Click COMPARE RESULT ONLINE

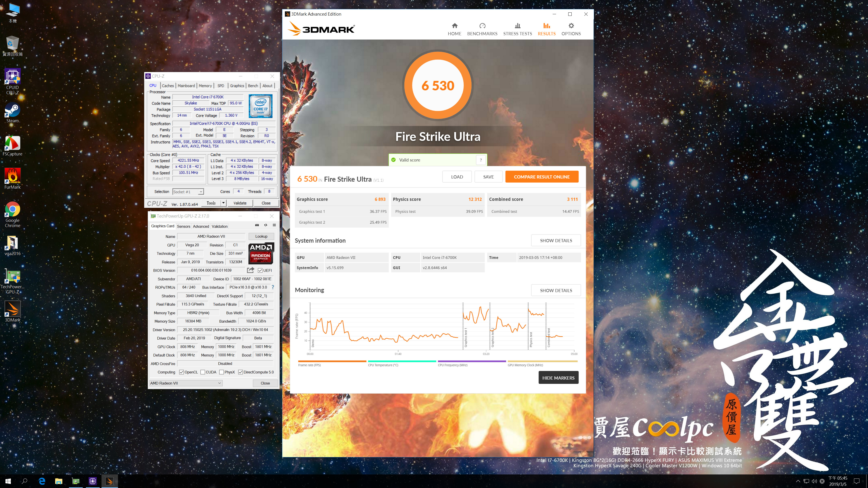pyautogui.click(x=542, y=177)
